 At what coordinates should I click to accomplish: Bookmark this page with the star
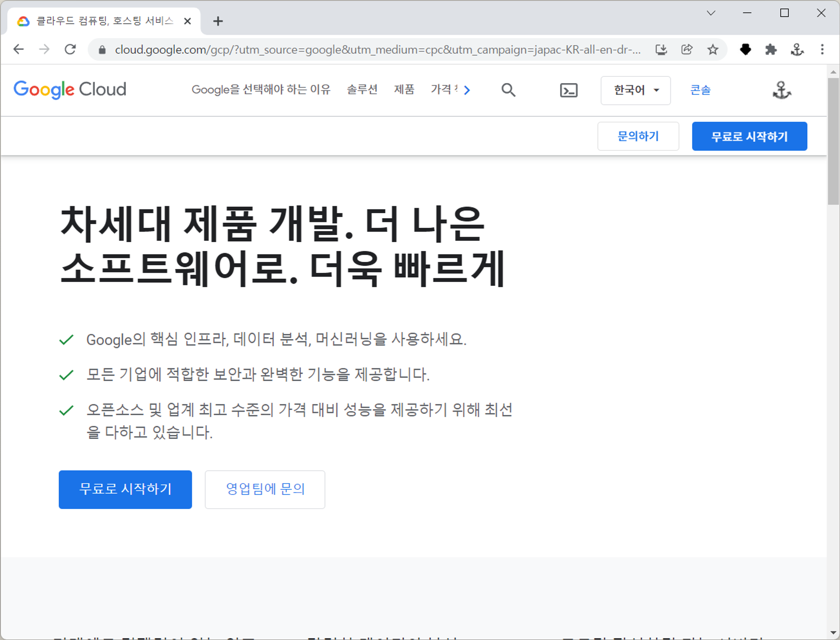click(713, 50)
